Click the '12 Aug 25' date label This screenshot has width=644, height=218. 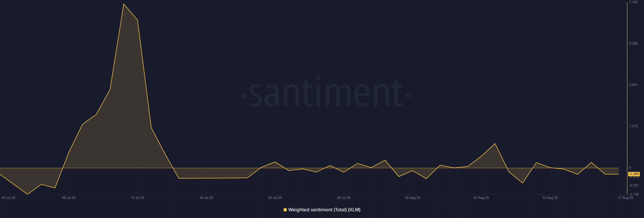point(550,198)
